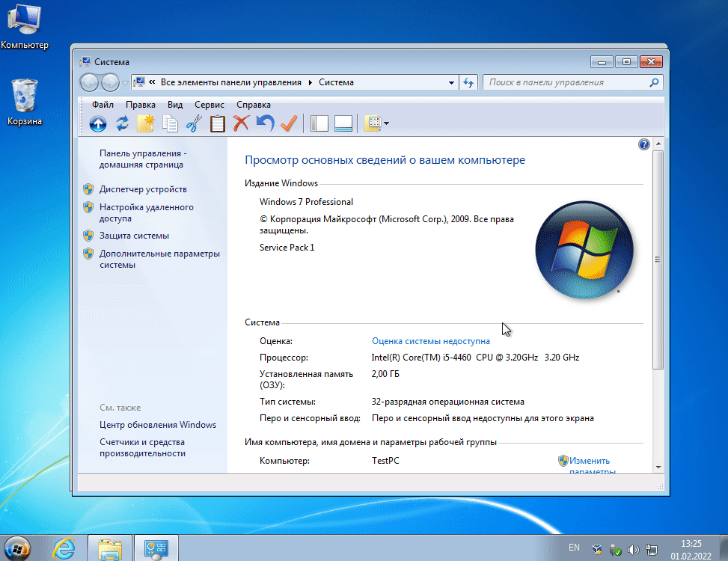The image size is (728, 561).
Task: Open Настройка удаленного доступа link
Action: (x=146, y=212)
